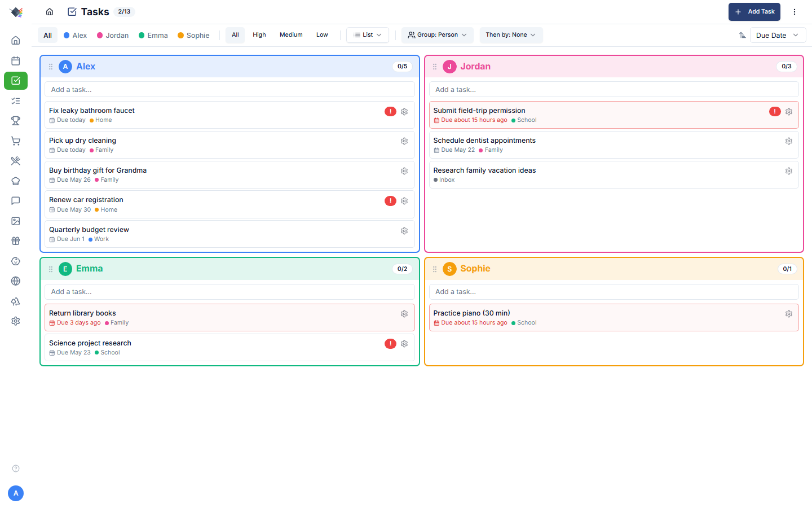The image size is (812, 508).
Task: Click Jordan's Add a task field
Action: [614, 89]
